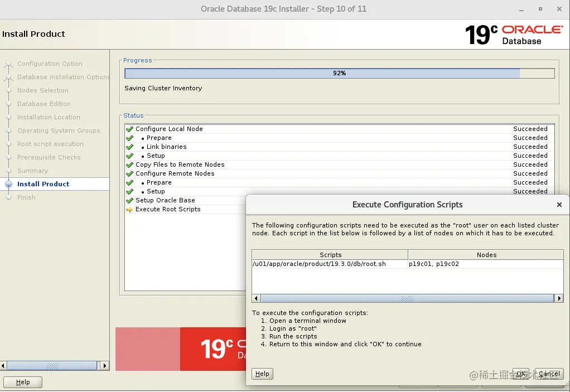Click Succeeded status of Configure Local Node
Viewport: 570px width, 392px height.
click(x=530, y=129)
